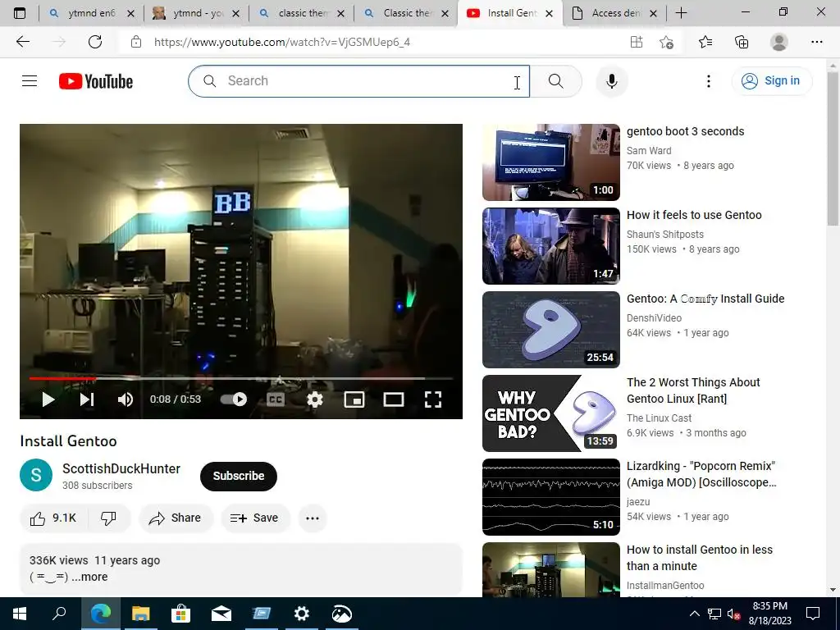
Task: Skip to next video
Action: [x=87, y=399]
